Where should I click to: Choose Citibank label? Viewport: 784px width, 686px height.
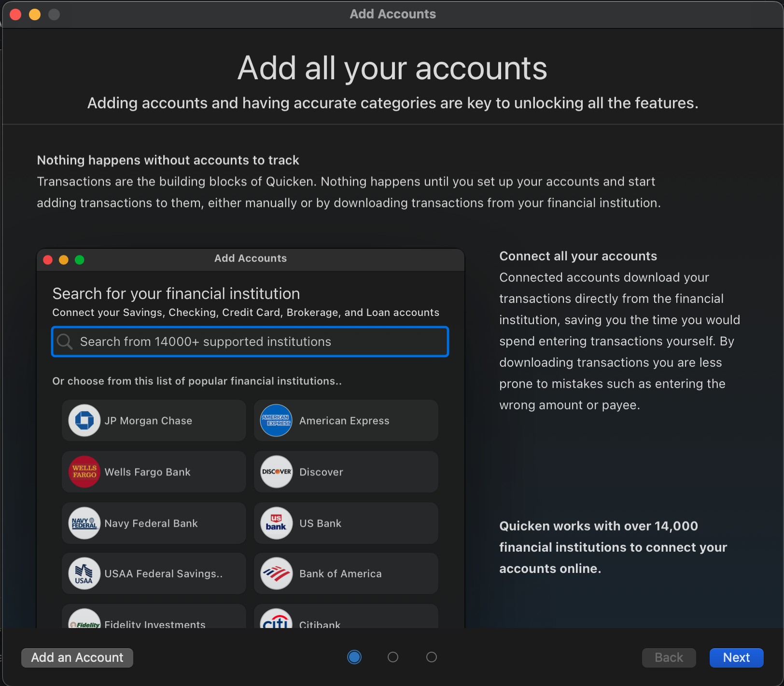(x=320, y=624)
